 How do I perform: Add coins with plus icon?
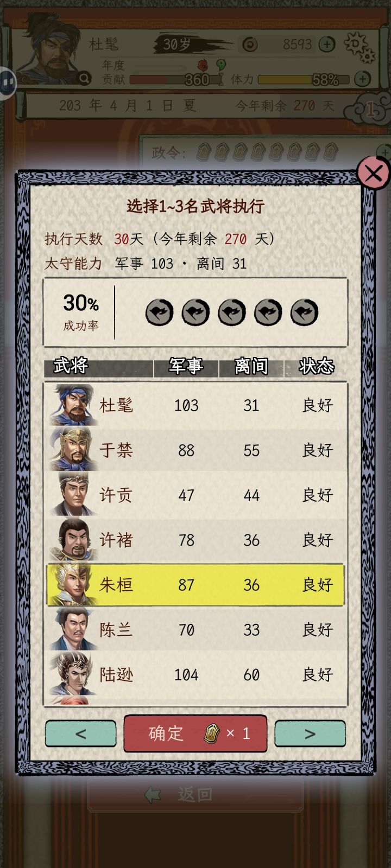tap(327, 44)
